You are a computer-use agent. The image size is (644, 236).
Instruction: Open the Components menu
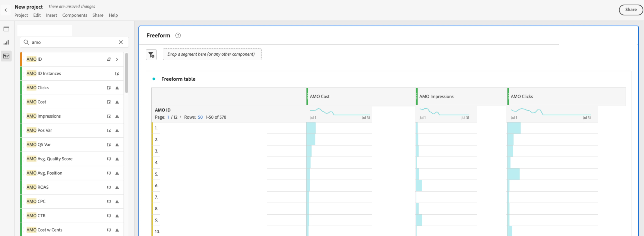[75, 15]
